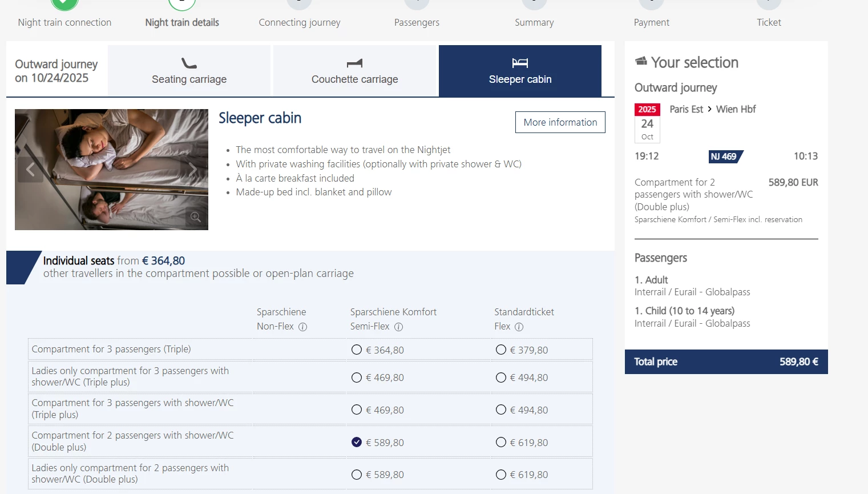
Task: Open the Passengers step in progress bar
Action: point(417,22)
